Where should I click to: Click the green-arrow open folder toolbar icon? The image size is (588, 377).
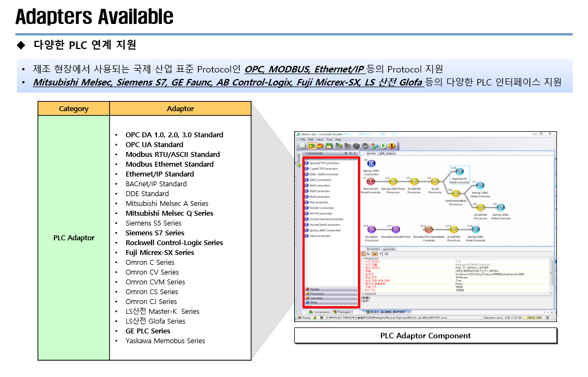click(312, 146)
